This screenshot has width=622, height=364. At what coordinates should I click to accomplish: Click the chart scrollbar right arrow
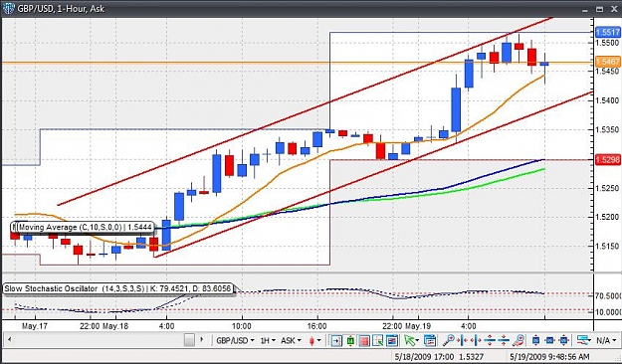tap(202, 340)
